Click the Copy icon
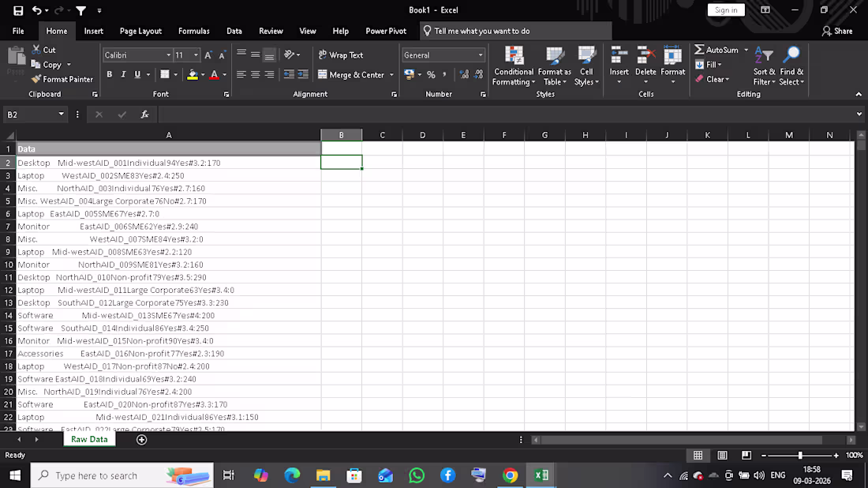Screen dimensions: 868x488 (x=36, y=64)
